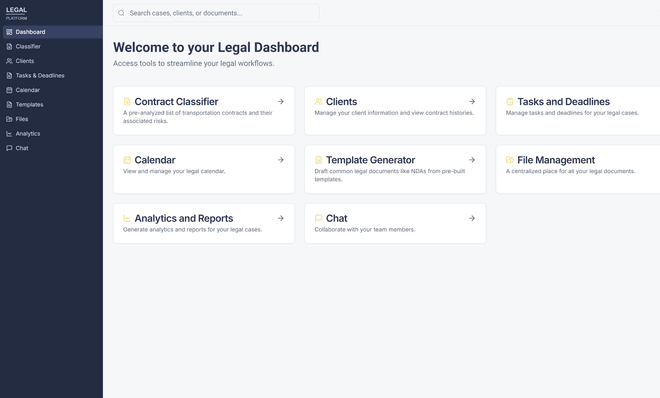Open the Calendar card title

(x=155, y=160)
